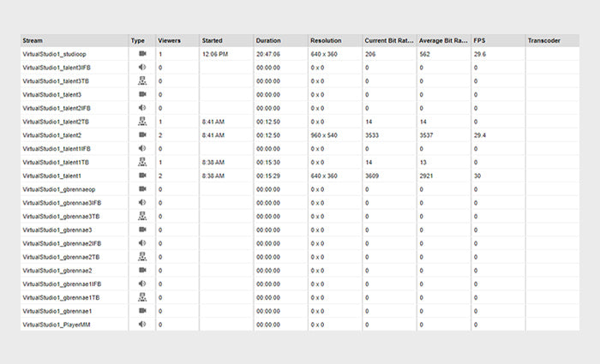Click the speaker icon for VirtualStudio1_talent3IFB

click(142, 67)
